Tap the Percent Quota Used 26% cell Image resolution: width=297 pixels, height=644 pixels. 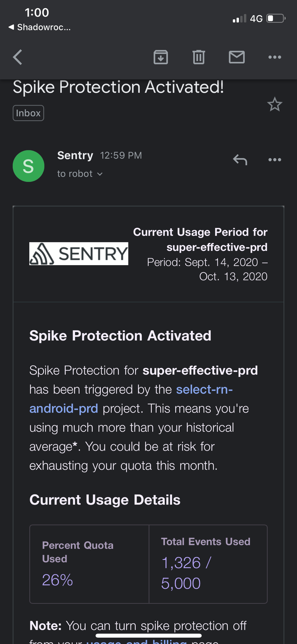(x=89, y=564)
